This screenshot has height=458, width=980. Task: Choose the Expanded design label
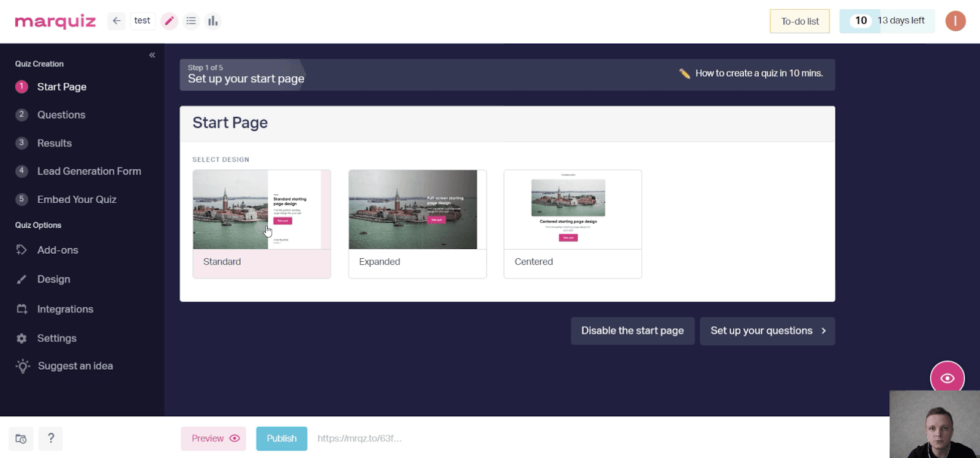click(x=380, y=262)
